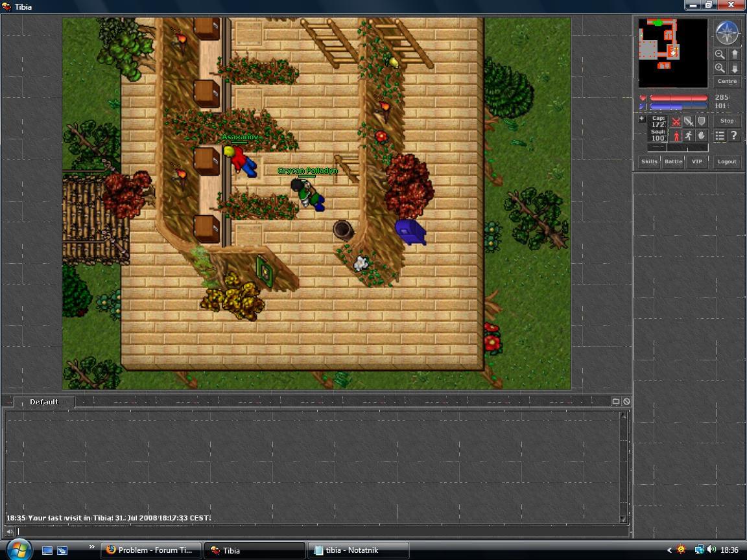The height and width of the screenshot is (560, 747).
Task: Click the taskbar clock showing 18:36
Action: (729, 550)
